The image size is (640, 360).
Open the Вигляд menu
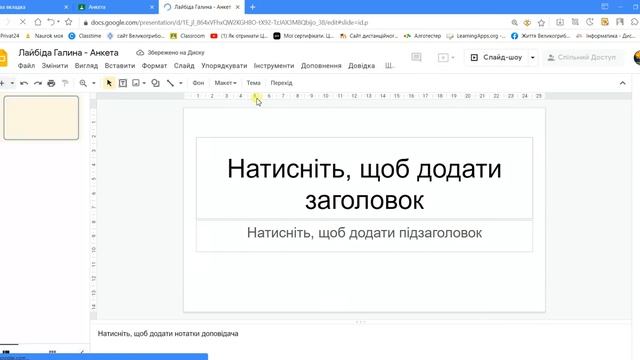[86, 66]
